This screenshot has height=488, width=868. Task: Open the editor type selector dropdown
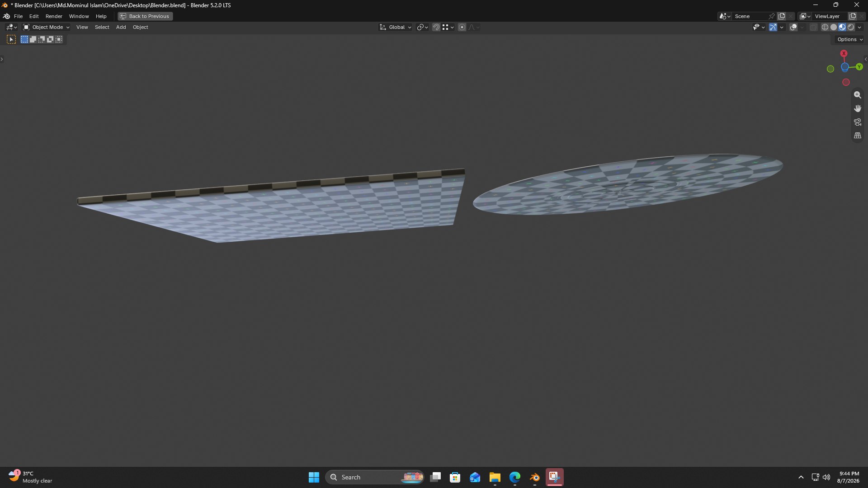coord(11,27)
